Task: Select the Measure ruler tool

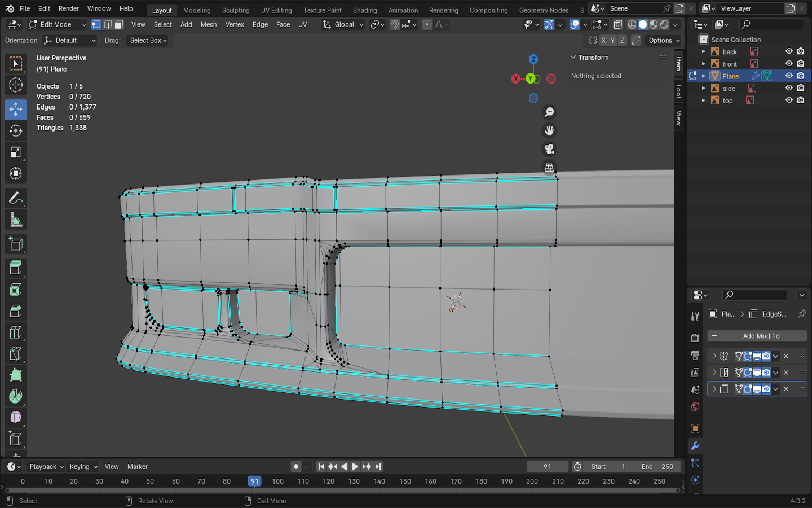Action: click(16, 220)
